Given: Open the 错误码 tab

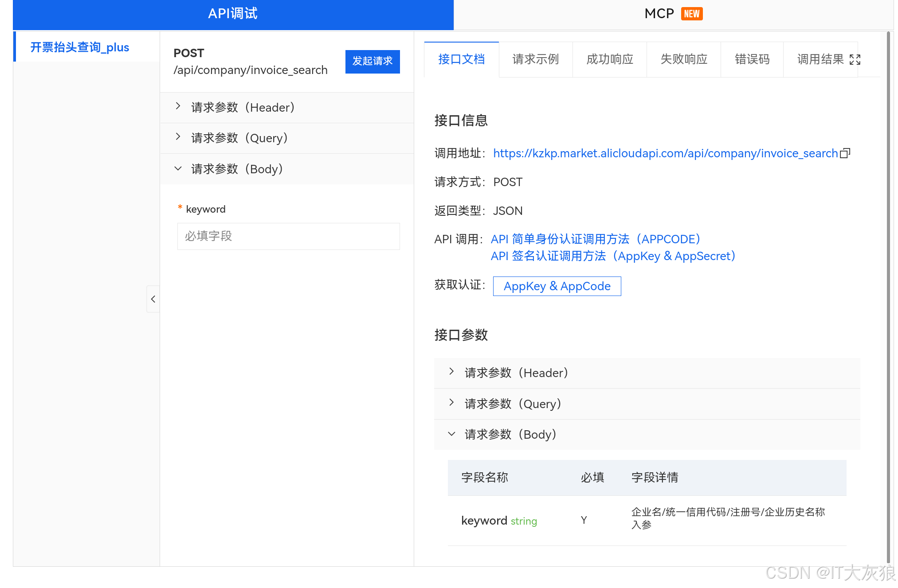Looking at the screenshot, I should click(752, 59).
